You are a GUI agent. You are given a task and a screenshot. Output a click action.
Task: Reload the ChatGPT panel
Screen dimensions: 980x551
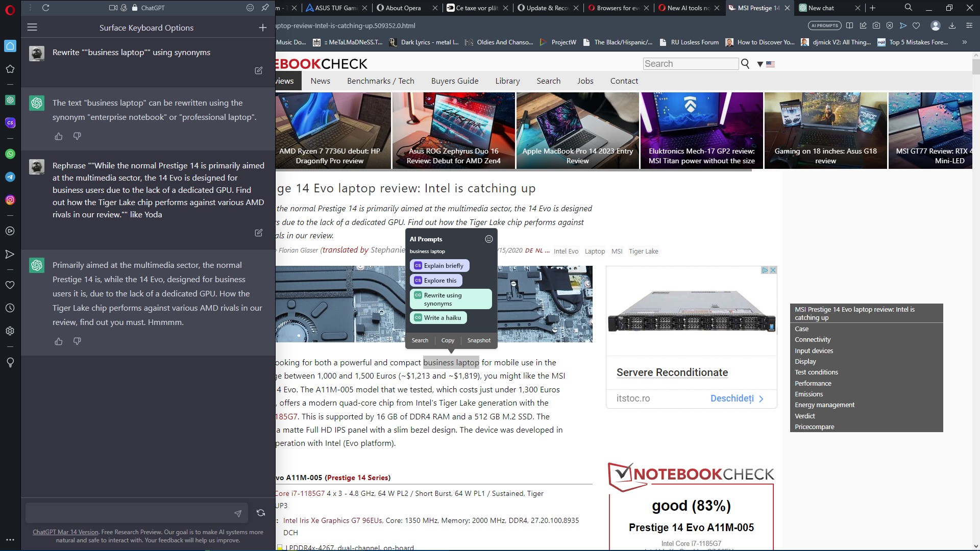(45, 8)
